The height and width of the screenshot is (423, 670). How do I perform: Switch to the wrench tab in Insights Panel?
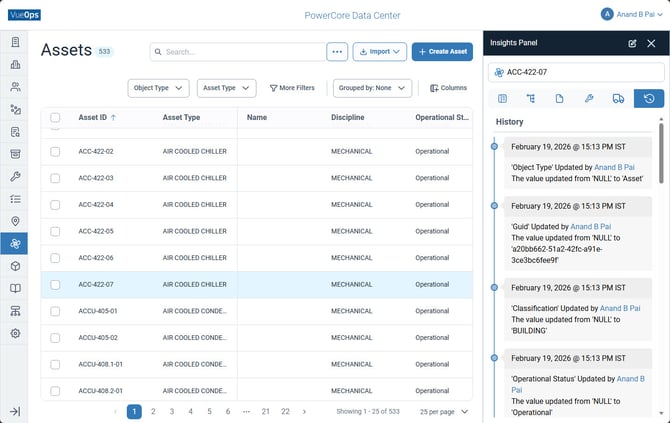(x=589, y=99)
